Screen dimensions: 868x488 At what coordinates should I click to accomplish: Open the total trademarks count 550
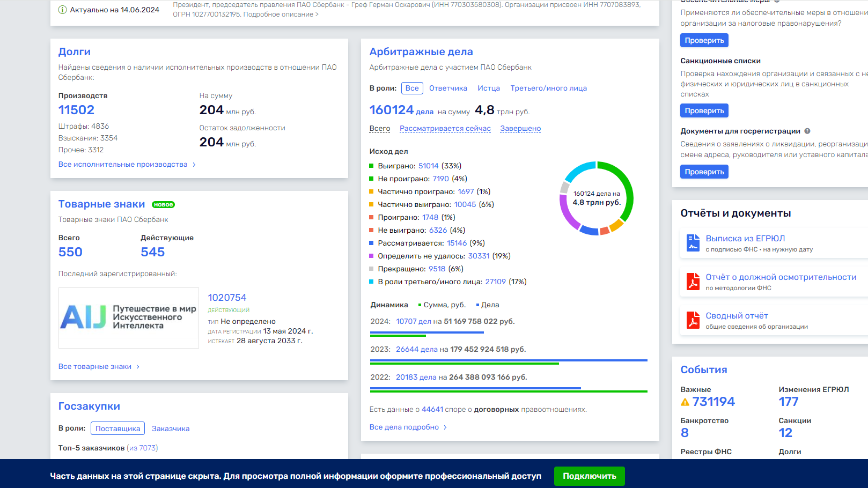[x=70, y=252]
